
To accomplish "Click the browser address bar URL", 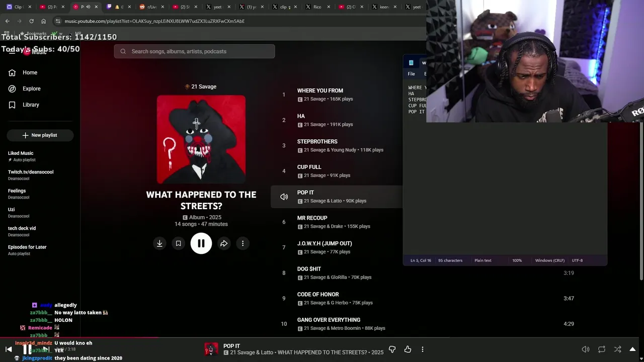I will point(154,21).
